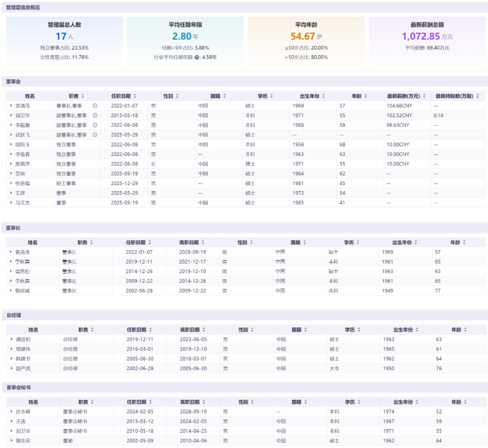Click the name 王涛 in 董事会秘书 table
488x448 pixels.
coord(21,421)
